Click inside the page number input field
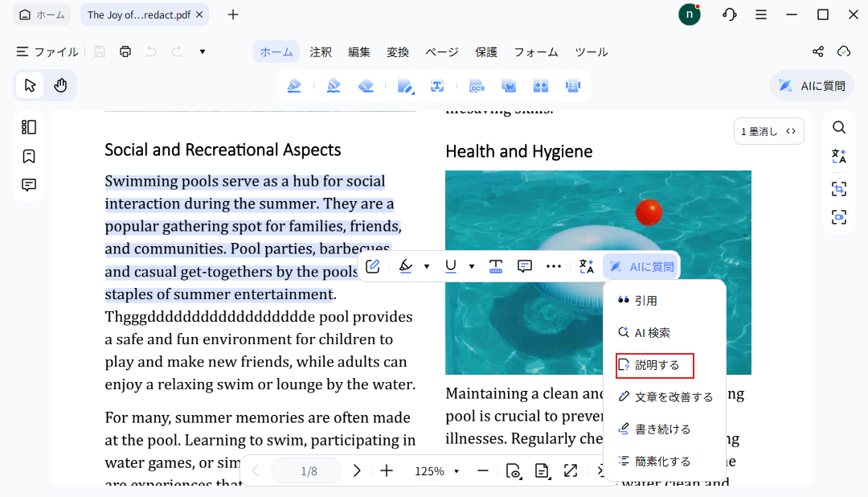The height and width of the screenshot is (497, 868). pyautogui.click(x=306, y=471)
